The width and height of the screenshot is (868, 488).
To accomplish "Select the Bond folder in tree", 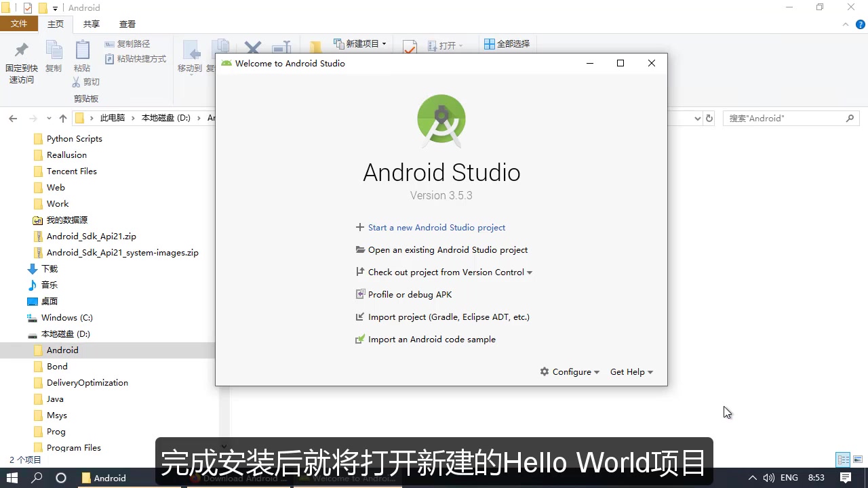I will [x=57, y=367].
